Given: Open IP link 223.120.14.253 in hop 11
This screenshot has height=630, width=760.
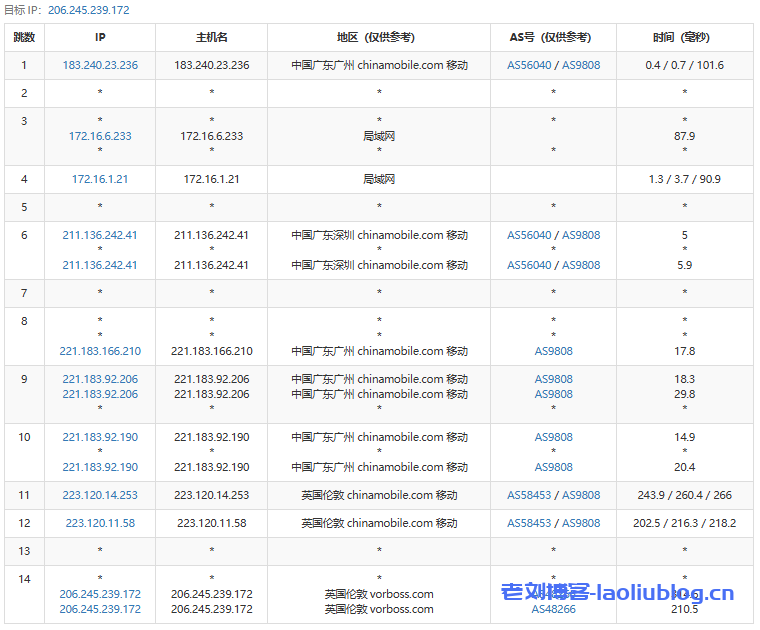Looking at the screenshot, I should [x=100, y=495].
